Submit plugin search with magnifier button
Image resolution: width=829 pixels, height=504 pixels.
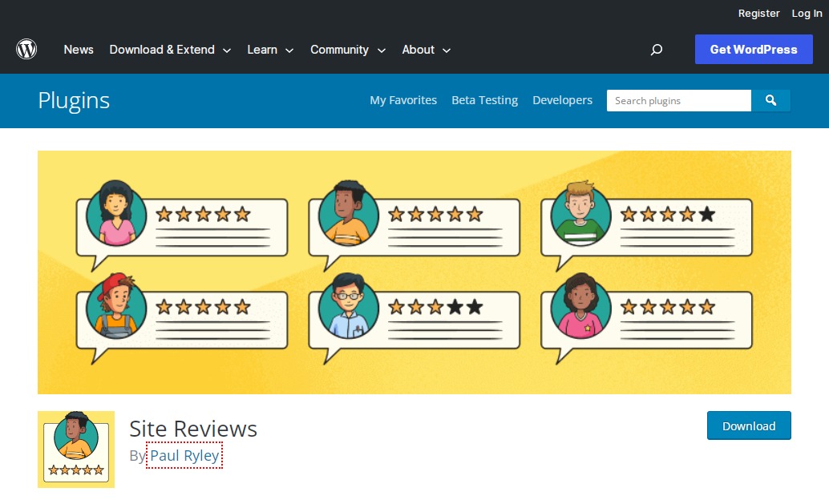770,100
